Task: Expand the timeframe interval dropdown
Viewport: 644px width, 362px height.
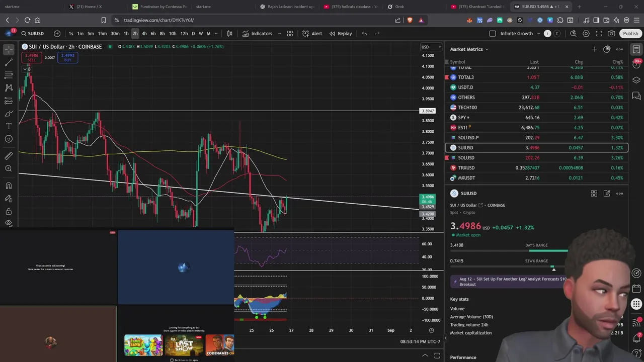Action: click(216, 34)
